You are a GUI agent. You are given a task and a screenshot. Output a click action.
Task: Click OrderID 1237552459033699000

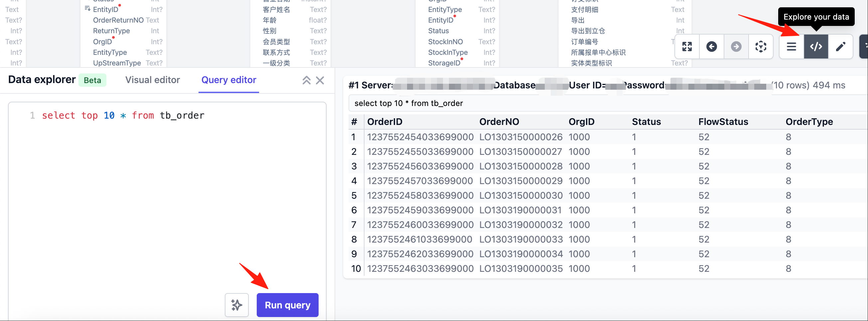click(x=420, y=210)
